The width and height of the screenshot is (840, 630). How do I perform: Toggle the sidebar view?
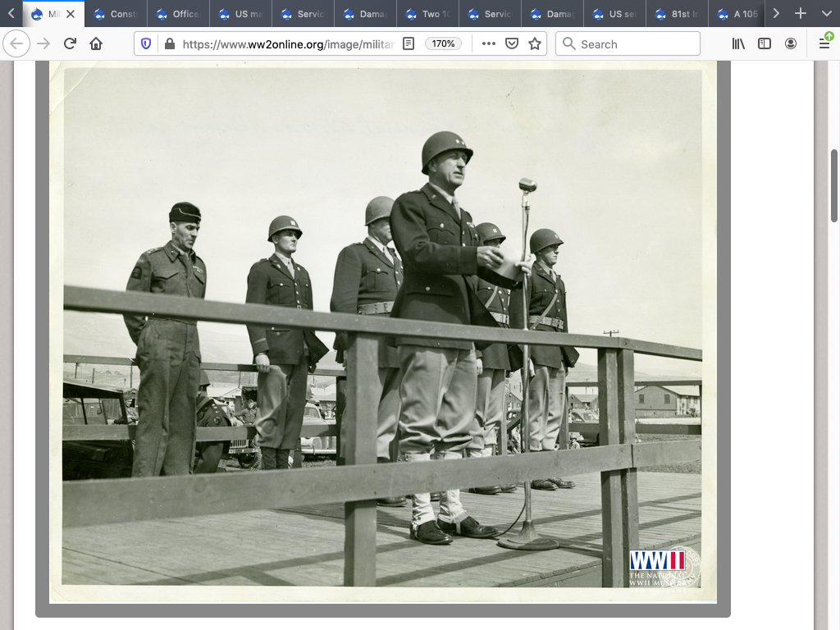(x=765, y=43)
